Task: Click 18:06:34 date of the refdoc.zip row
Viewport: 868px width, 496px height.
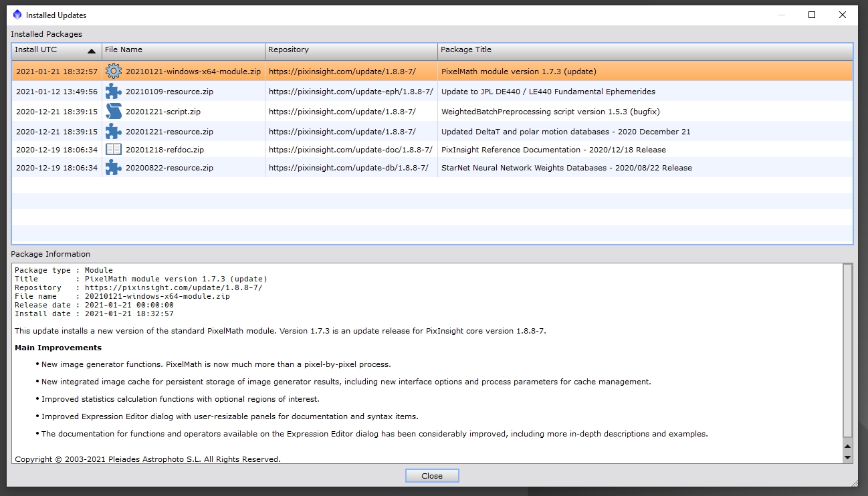Action: 57,150
